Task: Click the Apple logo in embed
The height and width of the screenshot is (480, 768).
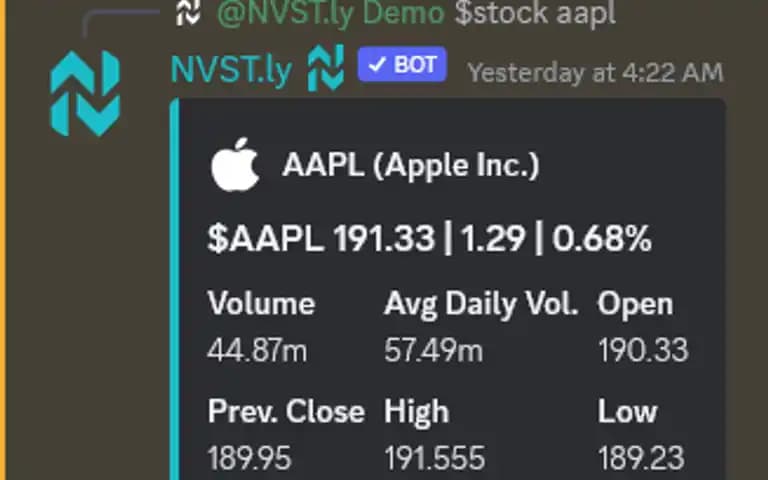Action: (x=235, y=165)
